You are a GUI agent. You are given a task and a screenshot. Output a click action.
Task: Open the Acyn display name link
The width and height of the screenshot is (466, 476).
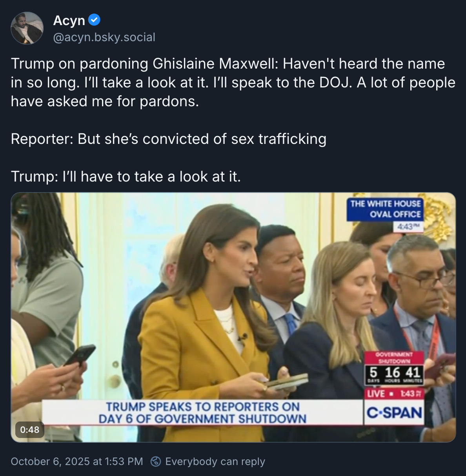pos(69,20)
